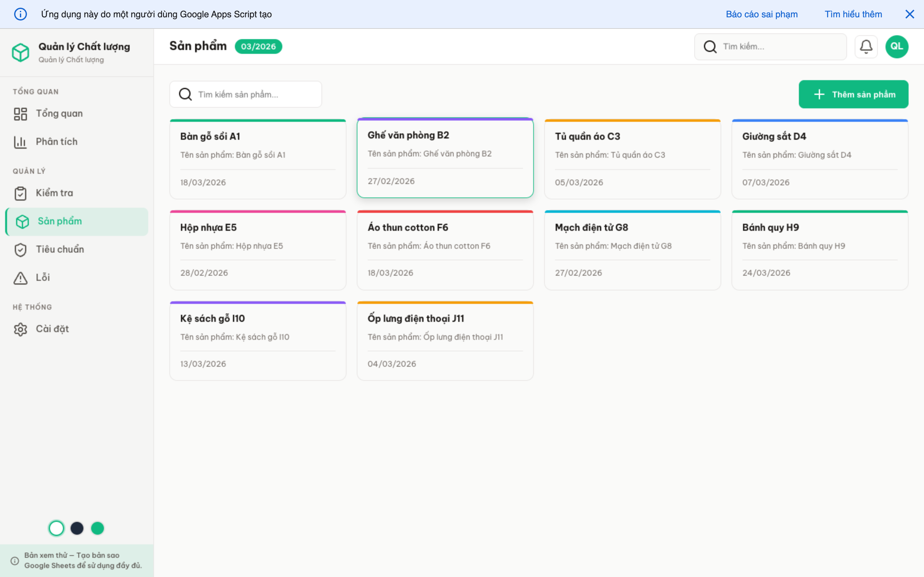Click the Tổng quan dashboard grid icon
Screen dimensions: 924x577
[x=20, y=114]
